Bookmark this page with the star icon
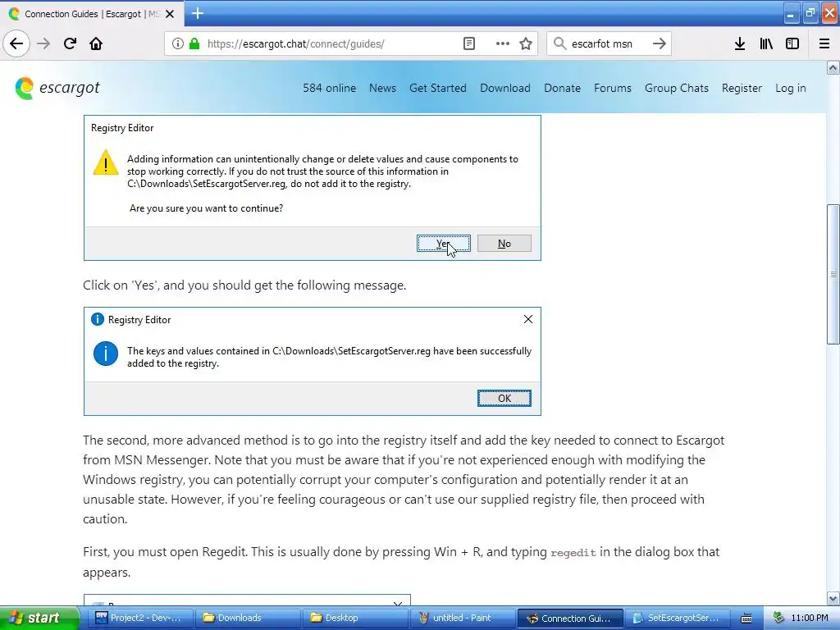Screen dimensions: 840x630 [x=526, y=43]
